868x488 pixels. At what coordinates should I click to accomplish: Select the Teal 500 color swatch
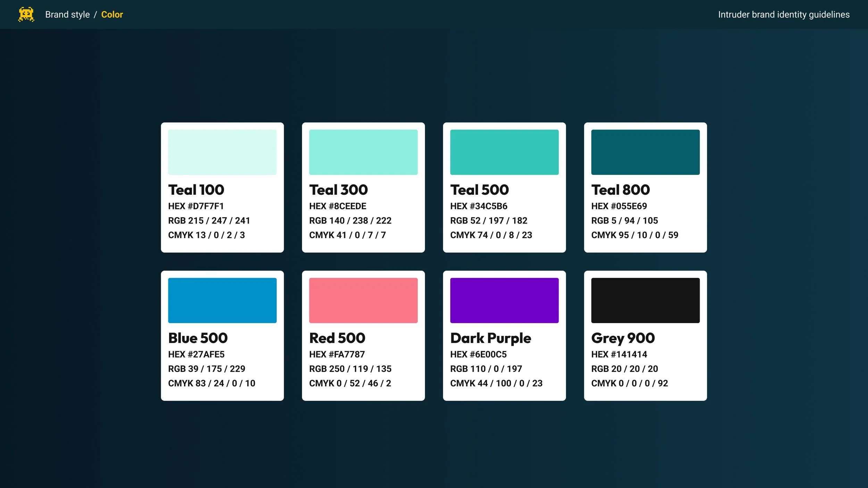click(504, 152)
